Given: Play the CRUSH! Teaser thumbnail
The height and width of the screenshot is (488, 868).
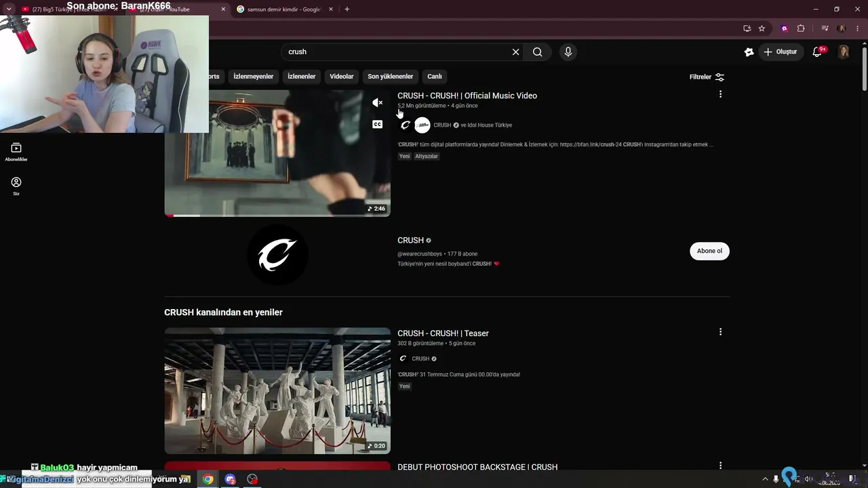Looking at the screenshot, I should pyautogui.click(x=277, y=391).
